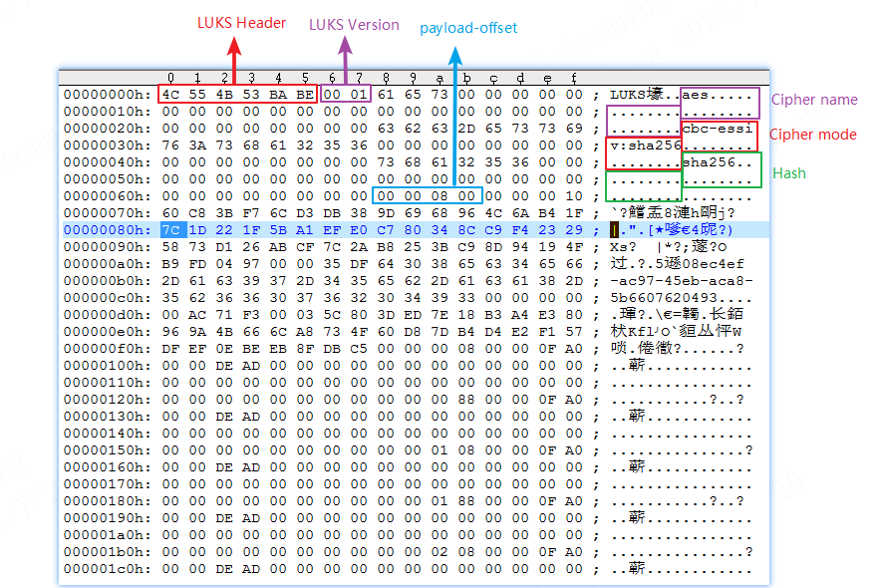This screenshot has width=884, height=588.
Task: Select the highlighted 7C byte at offset 00000080h
Action: 170,230
